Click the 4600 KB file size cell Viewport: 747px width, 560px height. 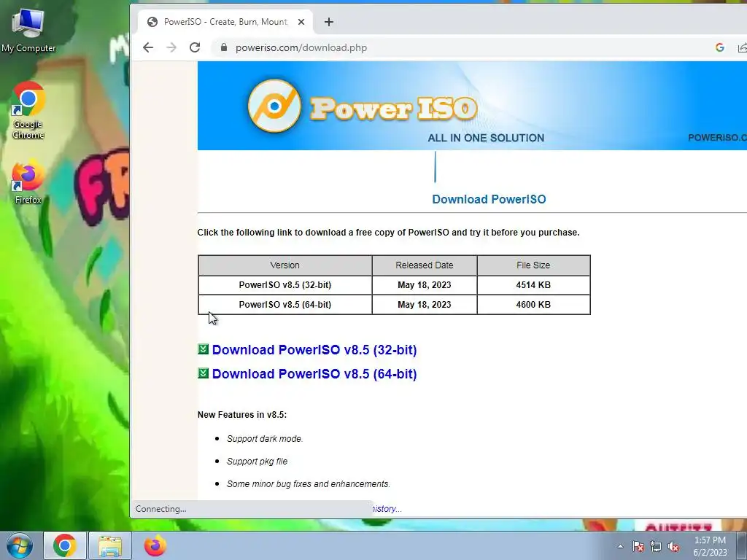coord(533,304)
